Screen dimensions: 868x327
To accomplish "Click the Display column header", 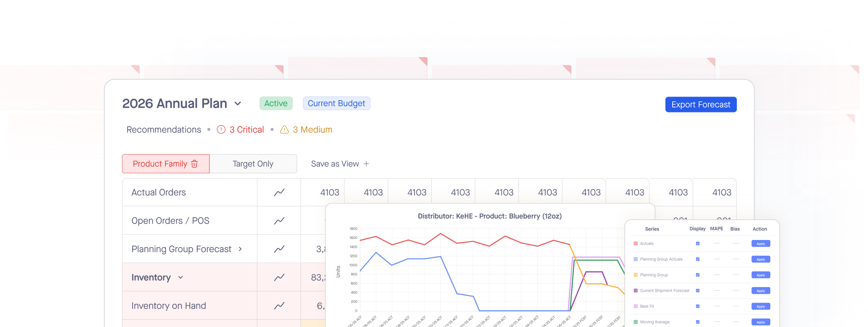I will (698, 229).
